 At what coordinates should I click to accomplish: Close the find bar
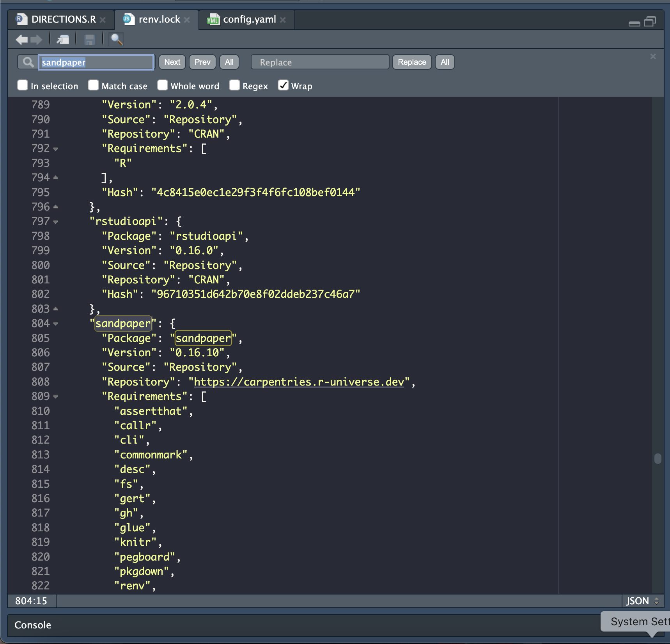653,57
